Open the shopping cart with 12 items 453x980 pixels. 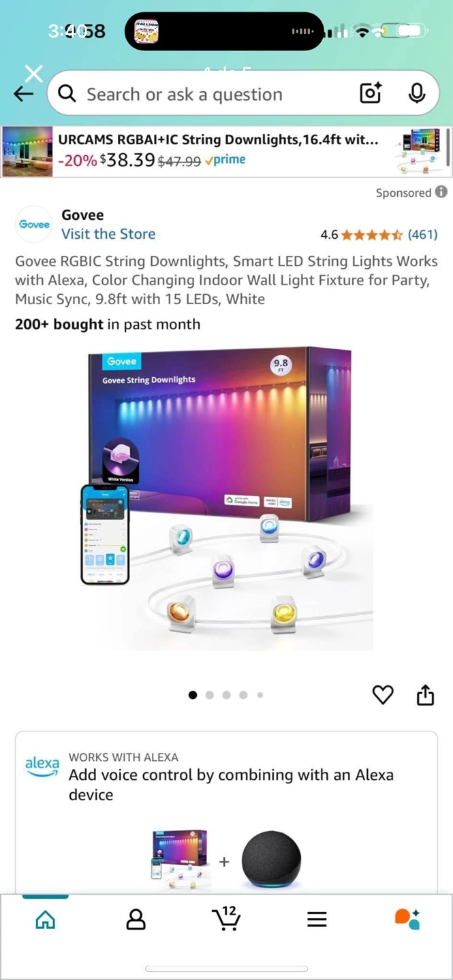[226, 918]
